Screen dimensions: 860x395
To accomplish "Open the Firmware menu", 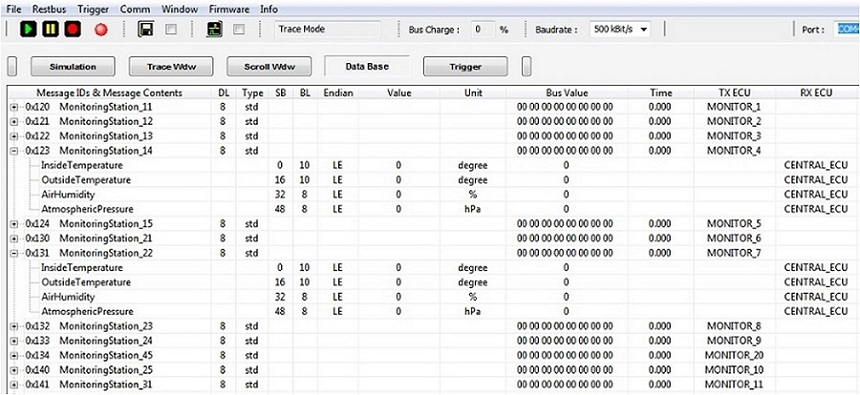I will point(229,9).
